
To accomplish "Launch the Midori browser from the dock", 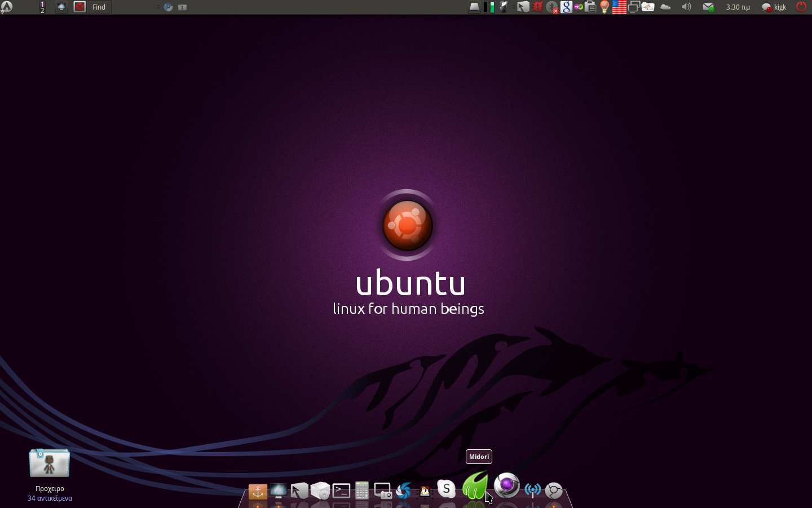I will click(475, 485).
